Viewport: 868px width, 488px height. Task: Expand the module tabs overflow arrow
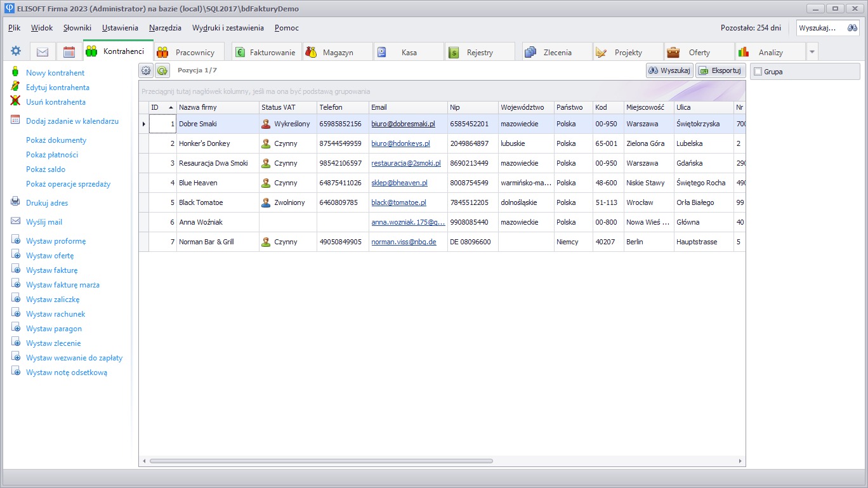pos(812,52)
